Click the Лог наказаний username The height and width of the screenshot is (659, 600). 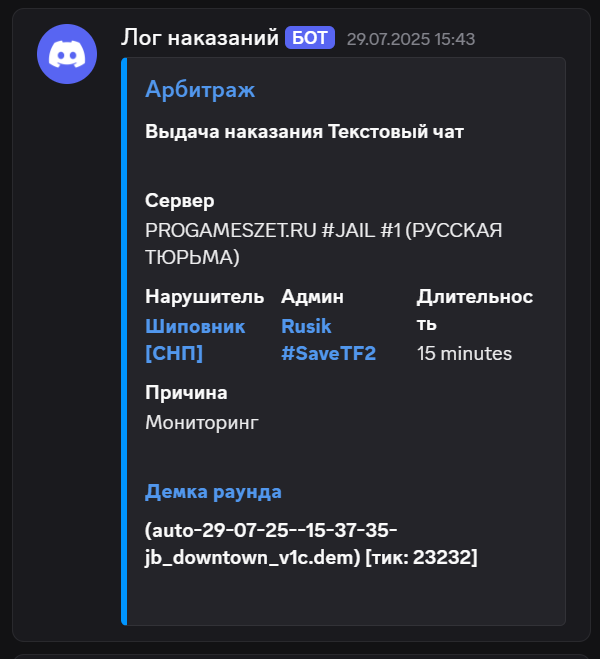coord(200,38)
